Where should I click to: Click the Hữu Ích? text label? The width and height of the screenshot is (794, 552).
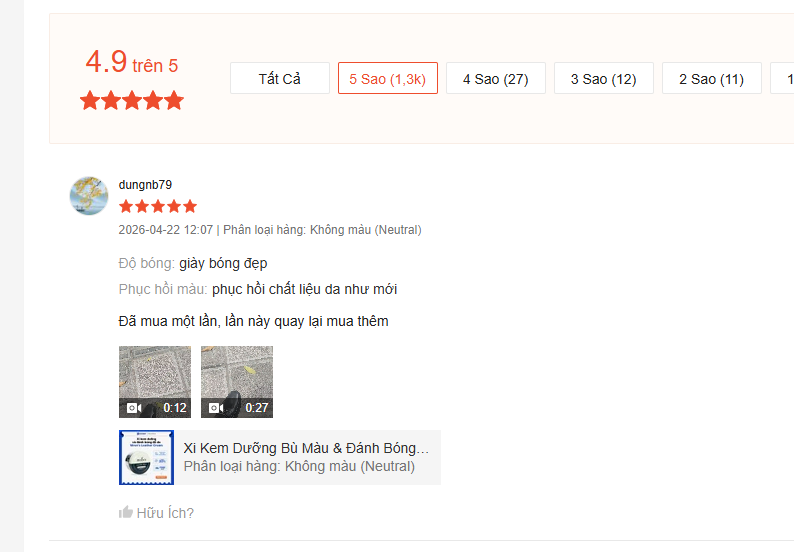(x=165, y=513)
